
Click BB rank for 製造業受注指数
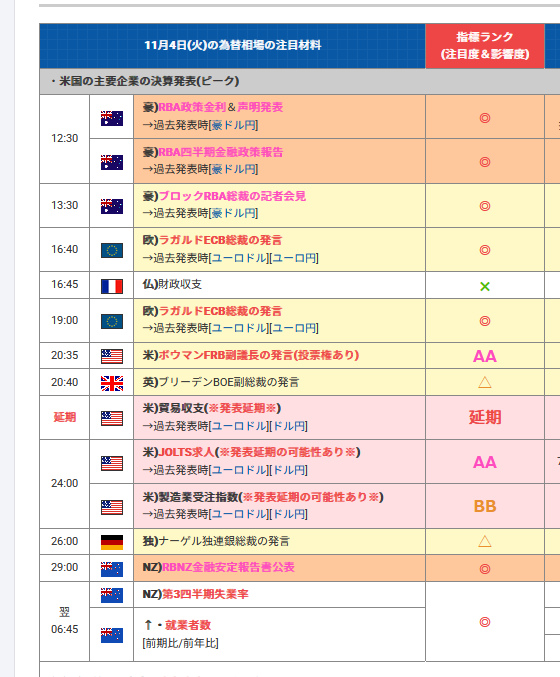(x=485, y=506)
